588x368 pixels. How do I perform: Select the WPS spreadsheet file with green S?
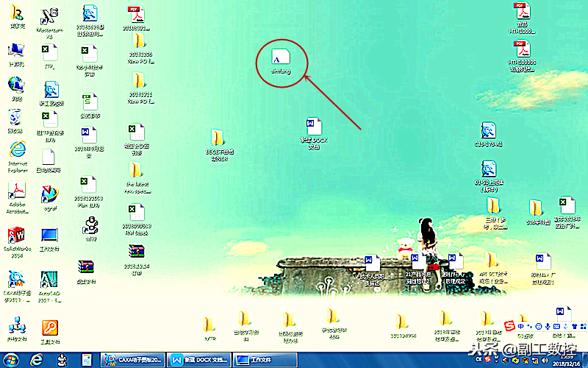click(90, 106)
